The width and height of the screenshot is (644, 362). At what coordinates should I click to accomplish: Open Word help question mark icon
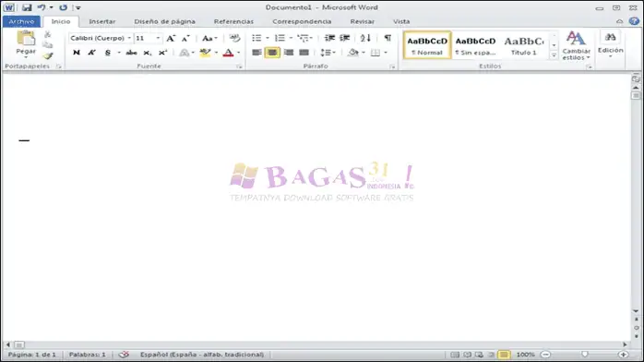click(x=634, y=21)
